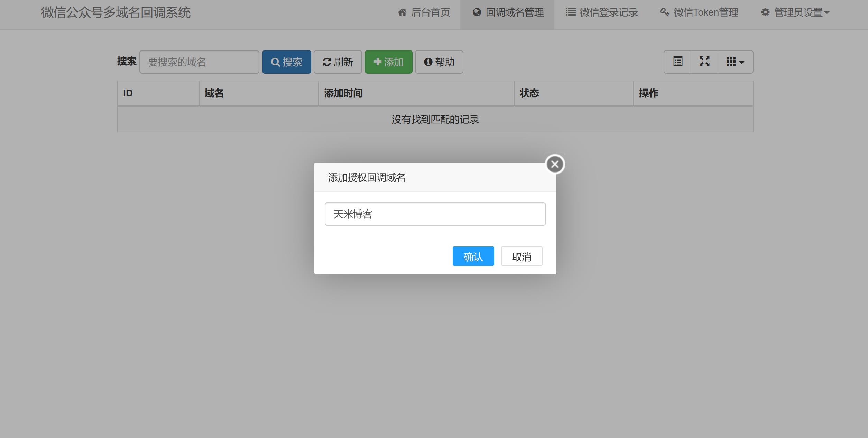The height and width of the screenshot is (438, 868).
Task: Open the card view toggle icon
Action: point(677,62)
